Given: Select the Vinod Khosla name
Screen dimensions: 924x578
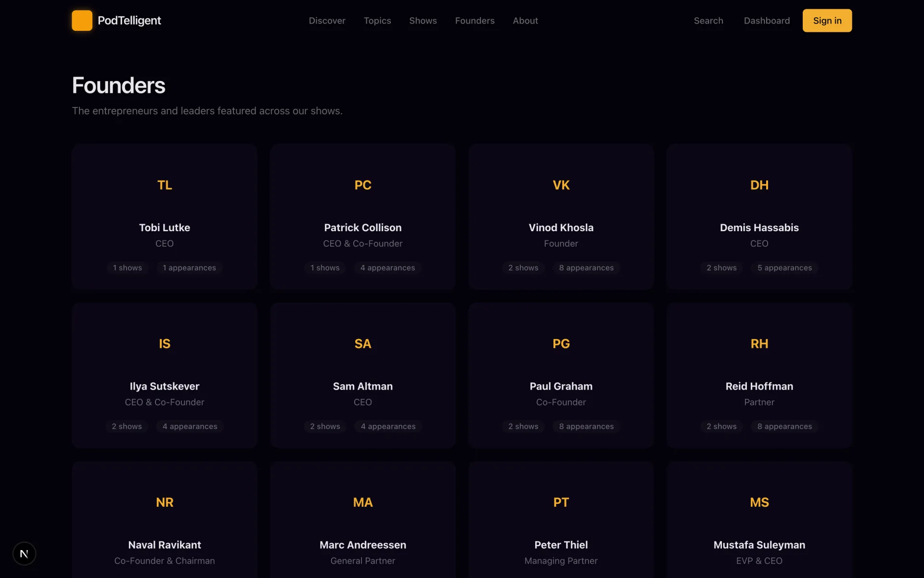Looking at the screenshot, I should [561, 227].
